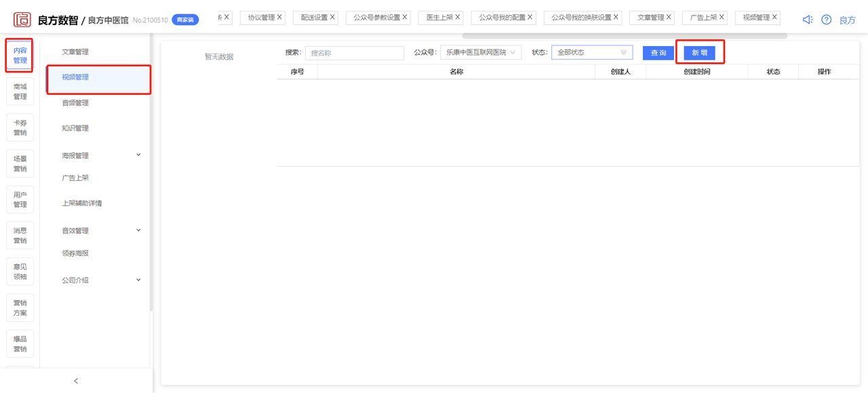Close the 公众号我的换肤设置 tab via its X
The height and width of the screenshot is (393, 868).
tap(616, 17)
